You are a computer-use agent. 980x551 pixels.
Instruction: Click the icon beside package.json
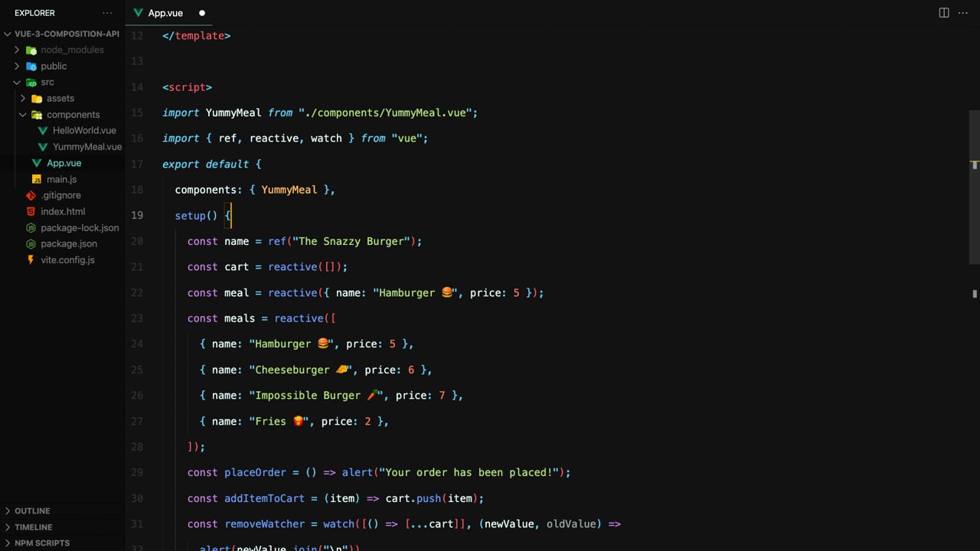31,243
